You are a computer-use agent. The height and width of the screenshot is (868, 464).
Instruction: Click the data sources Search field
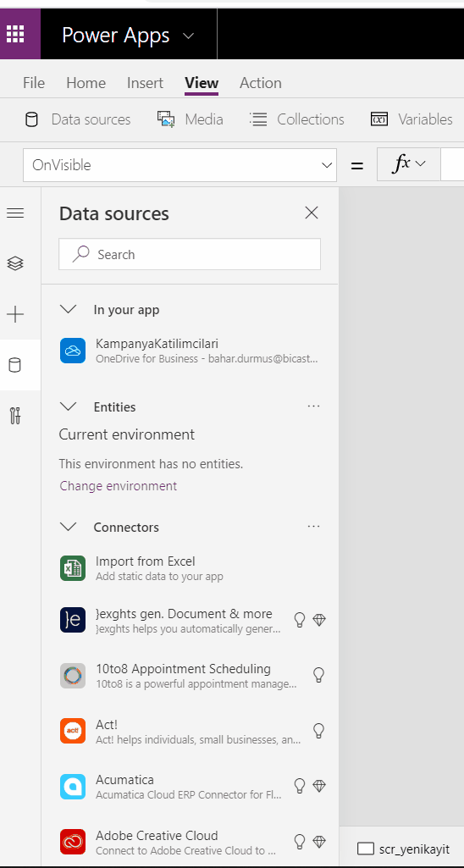point(190,254)
